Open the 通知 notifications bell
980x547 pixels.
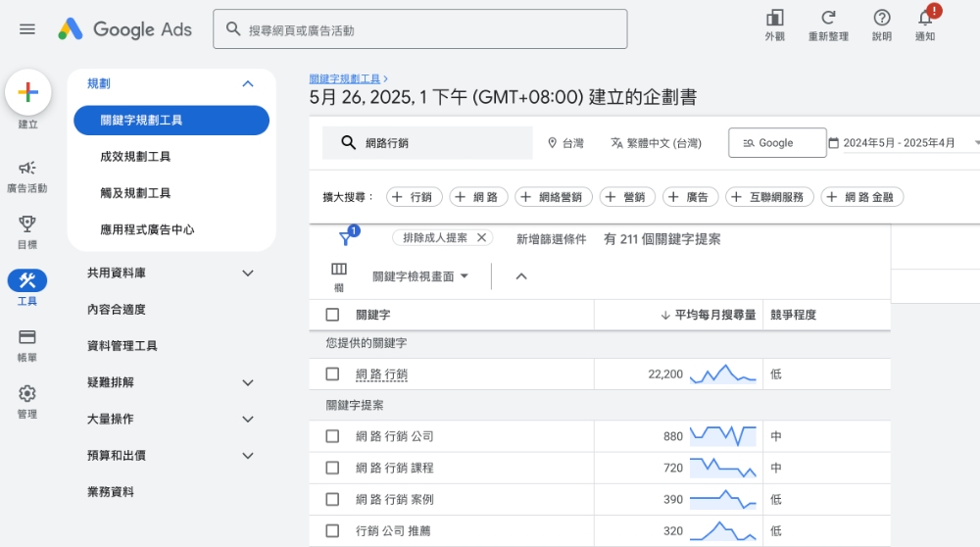click(926, 25)
